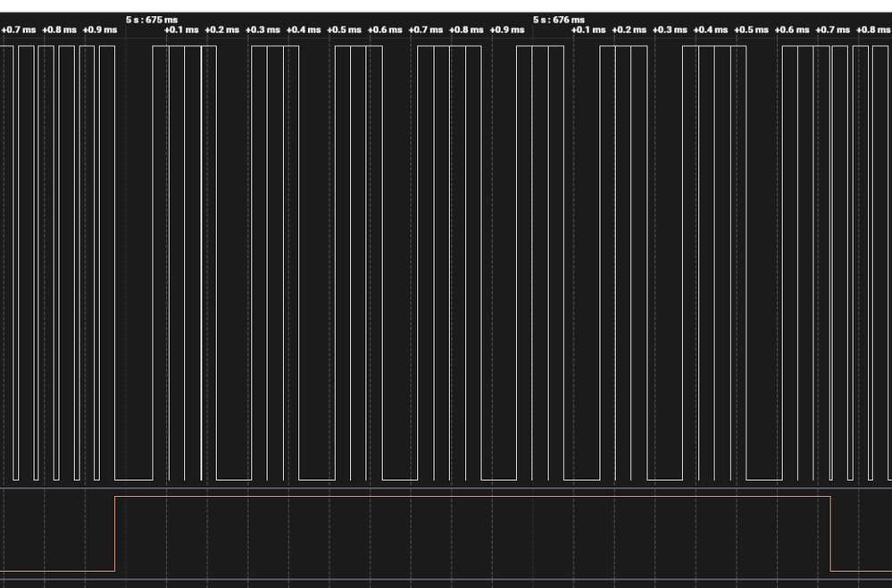
Task: Click the orange signal's rising edge
Action: (x=115, y=534)
